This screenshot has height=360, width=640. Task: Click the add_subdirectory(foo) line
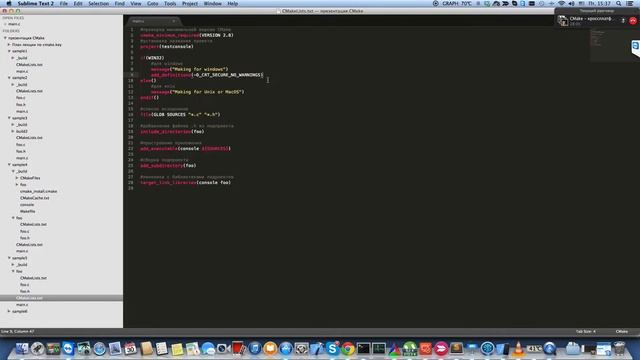(168, 166)
